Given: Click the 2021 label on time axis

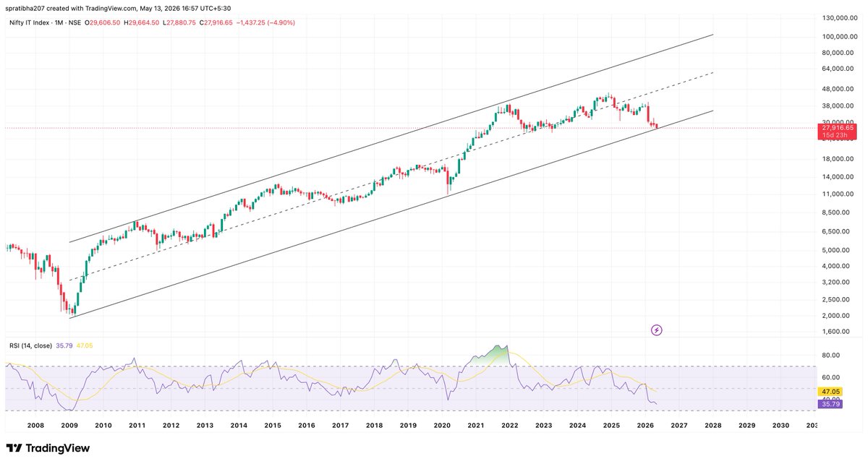Looking at the screenshot, I should click(x=476, y=426).
